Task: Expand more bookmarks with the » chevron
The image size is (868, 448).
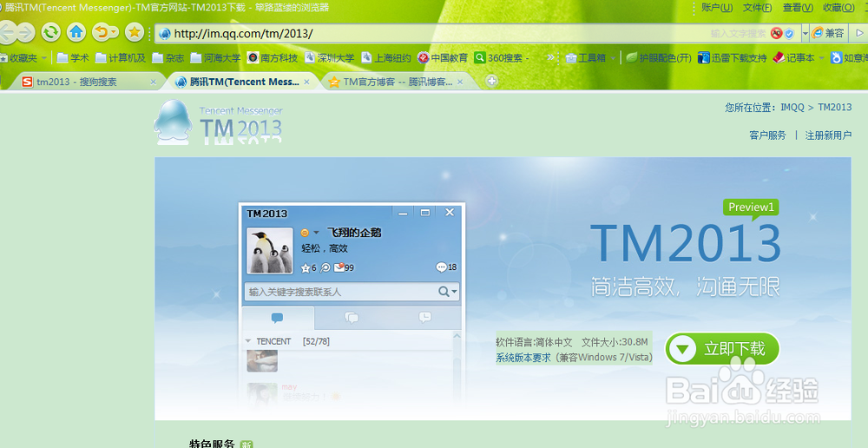Action: click(x=551, y=57)
